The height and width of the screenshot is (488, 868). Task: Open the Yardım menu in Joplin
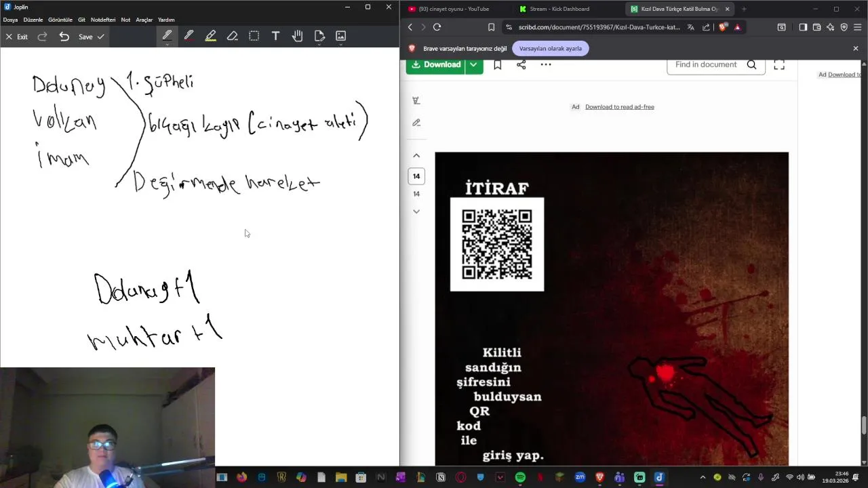[166, 20]
